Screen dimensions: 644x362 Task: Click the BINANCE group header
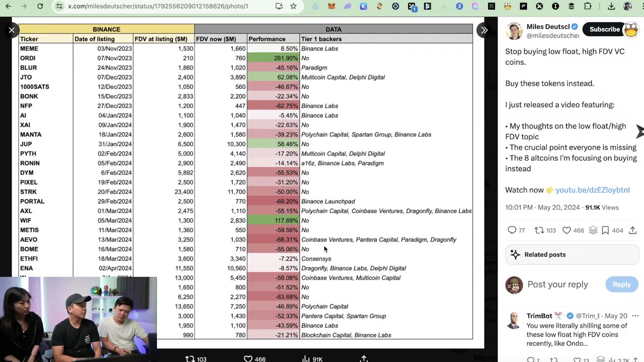107,30
